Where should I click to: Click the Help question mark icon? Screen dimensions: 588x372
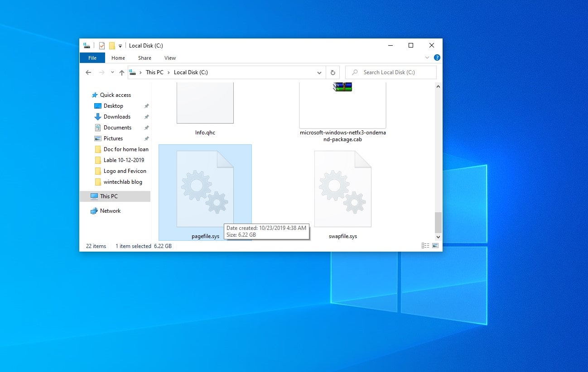click(437, 57)
